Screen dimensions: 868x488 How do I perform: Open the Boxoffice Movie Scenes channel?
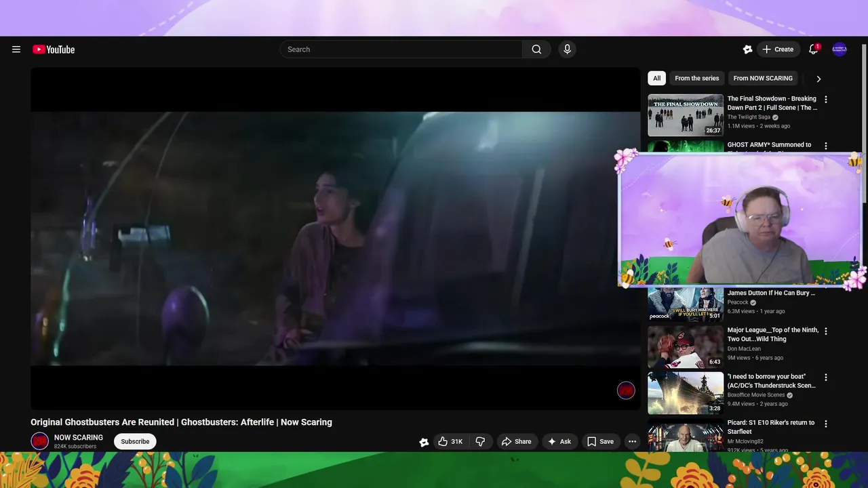(x=756, y=395)
